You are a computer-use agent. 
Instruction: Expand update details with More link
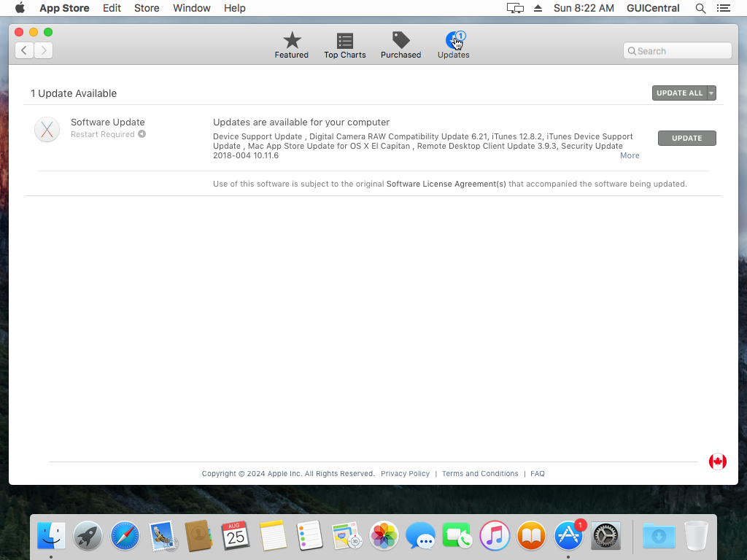click(630, 156)
